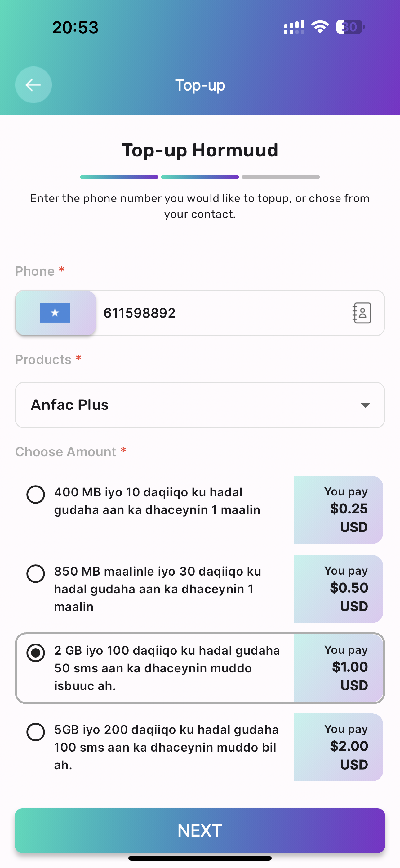The image size is (400, 868).
Task: Tap the second progress step bar
Action: click(200, 177)
